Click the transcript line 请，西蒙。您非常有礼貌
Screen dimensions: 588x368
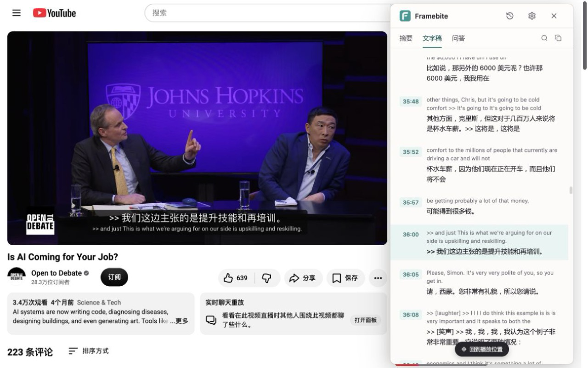pyautogui.click(x=483, y=292)
